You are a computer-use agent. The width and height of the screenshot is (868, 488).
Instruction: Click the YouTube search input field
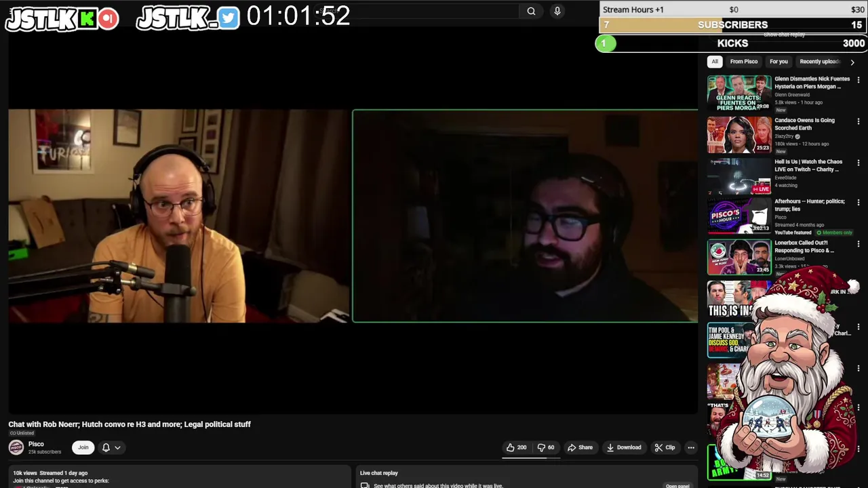click(x=417, y=11)
